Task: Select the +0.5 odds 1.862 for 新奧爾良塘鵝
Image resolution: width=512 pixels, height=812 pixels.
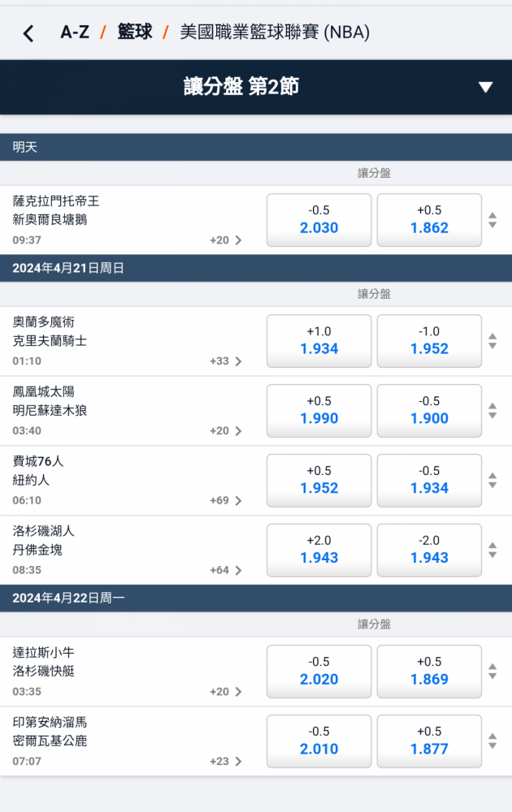Action: [429, 220]
